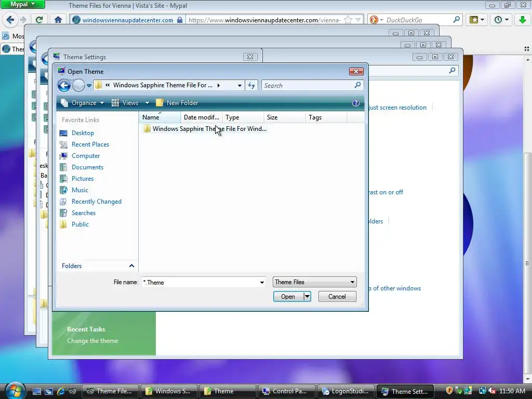Click the magnifier in Control Panel search box
Viewport: 532px width, 399px height.
tap(452, 71)
